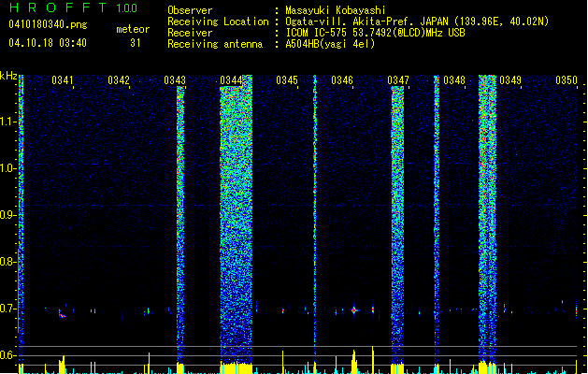
Task: Click the 0344 time marker
Action: (231, 80)
